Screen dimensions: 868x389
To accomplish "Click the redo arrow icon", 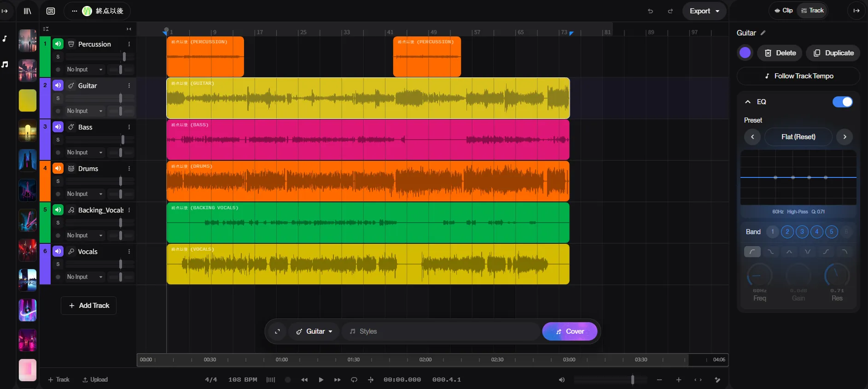I will 670,11.
